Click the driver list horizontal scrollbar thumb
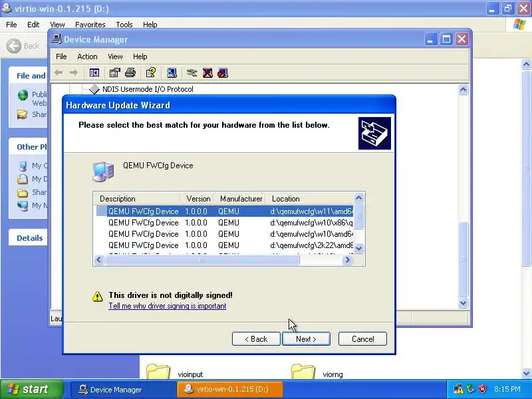The width and height of the screenshot is (532, 399). pos(203,260)
